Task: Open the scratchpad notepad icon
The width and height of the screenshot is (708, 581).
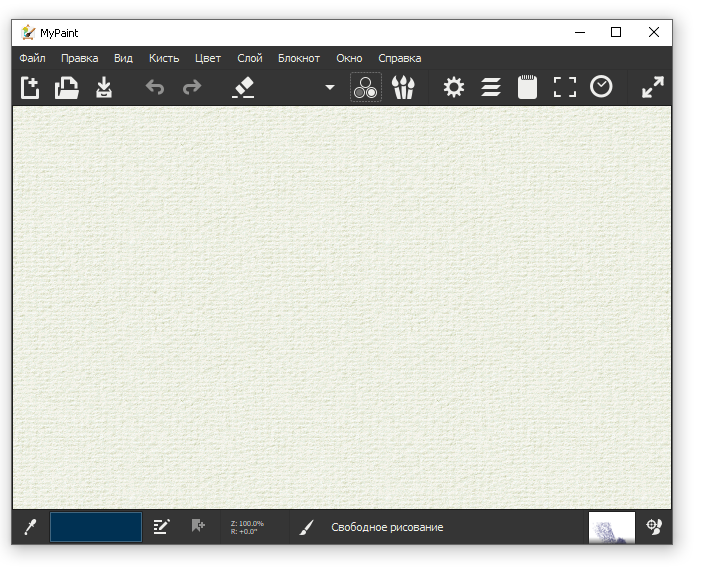Action: pyautogui.click(x=527, y=87)
